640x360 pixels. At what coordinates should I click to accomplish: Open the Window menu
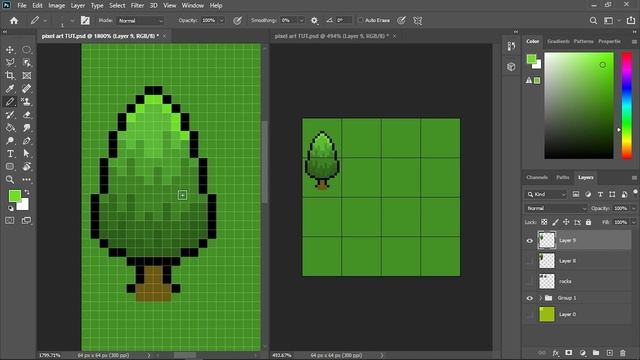[x=193, y=6]
